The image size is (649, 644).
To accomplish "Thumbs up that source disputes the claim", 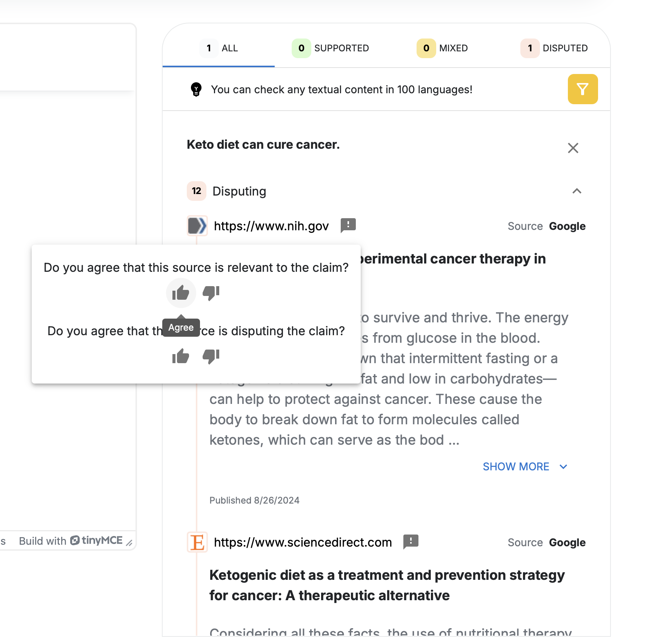I will click(x=181, y=356).
